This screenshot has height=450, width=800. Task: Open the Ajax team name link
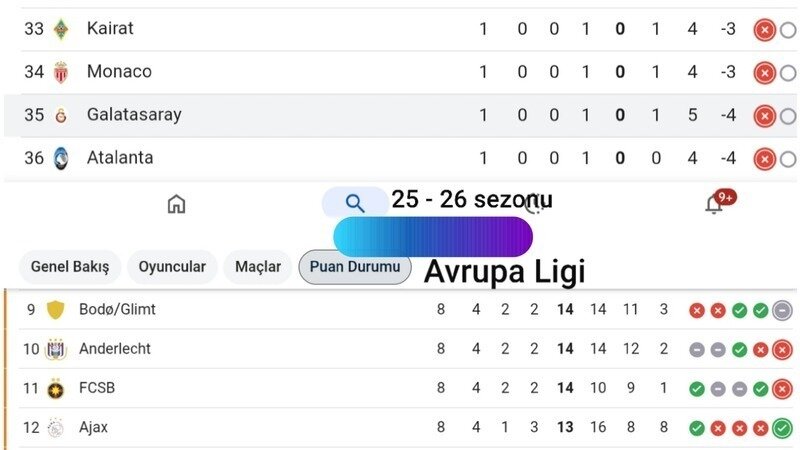[x=94, y=427]
